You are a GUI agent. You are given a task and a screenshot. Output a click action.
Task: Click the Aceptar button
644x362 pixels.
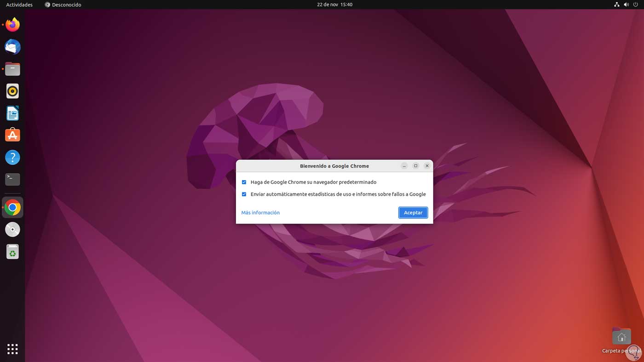(413, 212)
